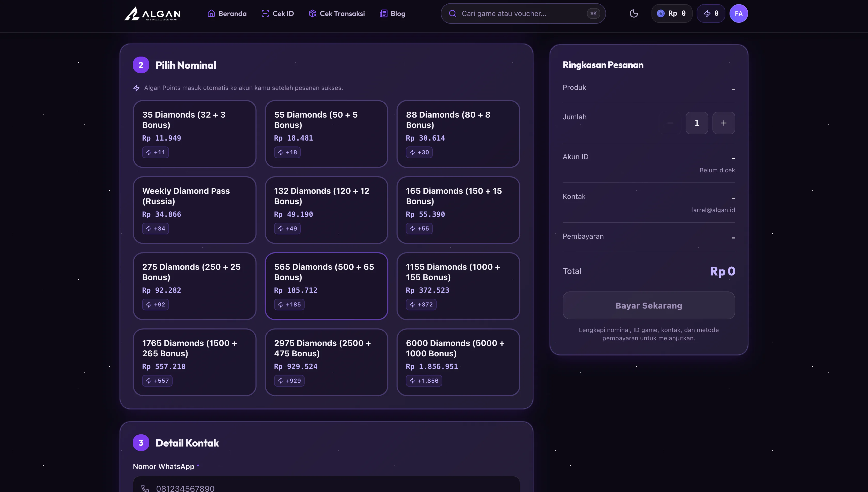This screenshot has height=492, width=868.
Task: Open Cek Transaksi page
Action: (337, 13)
